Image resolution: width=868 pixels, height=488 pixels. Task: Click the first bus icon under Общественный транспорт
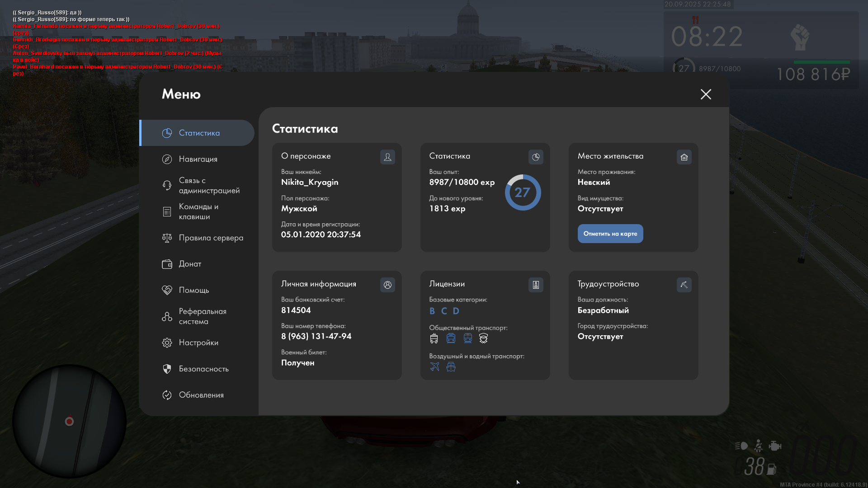(x=434, y=338)
